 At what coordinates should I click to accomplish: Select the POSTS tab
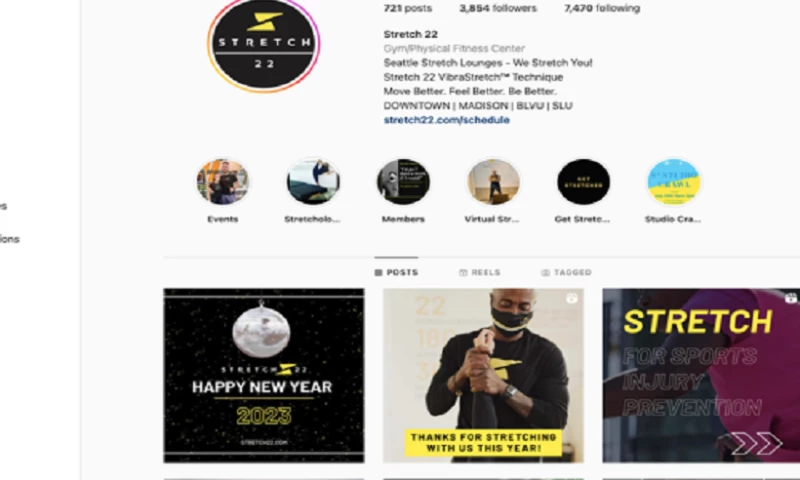coord(396,273)
